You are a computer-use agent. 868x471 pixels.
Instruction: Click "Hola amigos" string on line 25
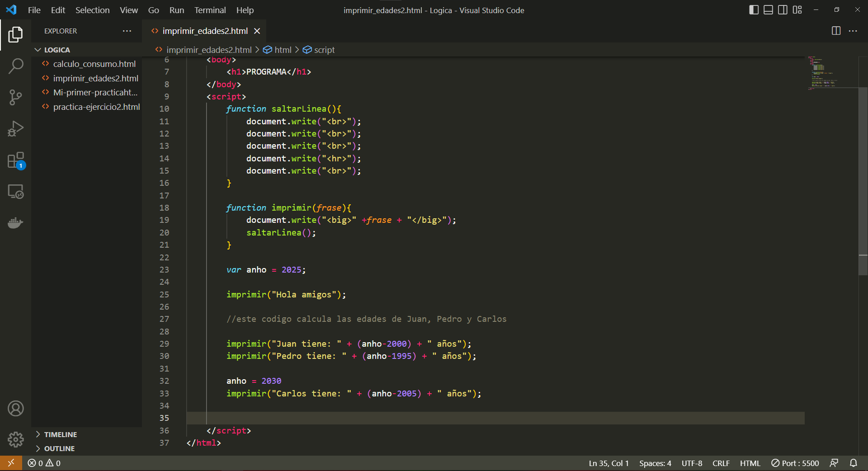coord(304,295)
